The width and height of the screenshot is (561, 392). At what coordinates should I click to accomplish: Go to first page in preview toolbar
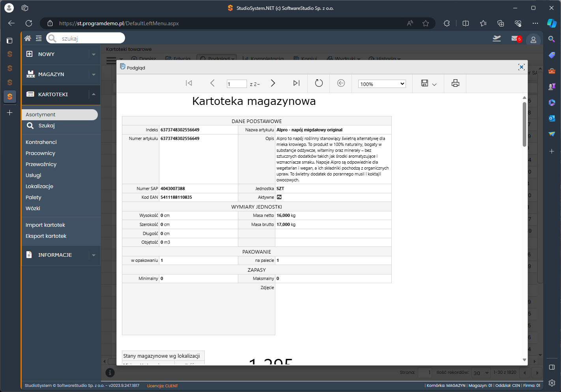pos(189,83)
